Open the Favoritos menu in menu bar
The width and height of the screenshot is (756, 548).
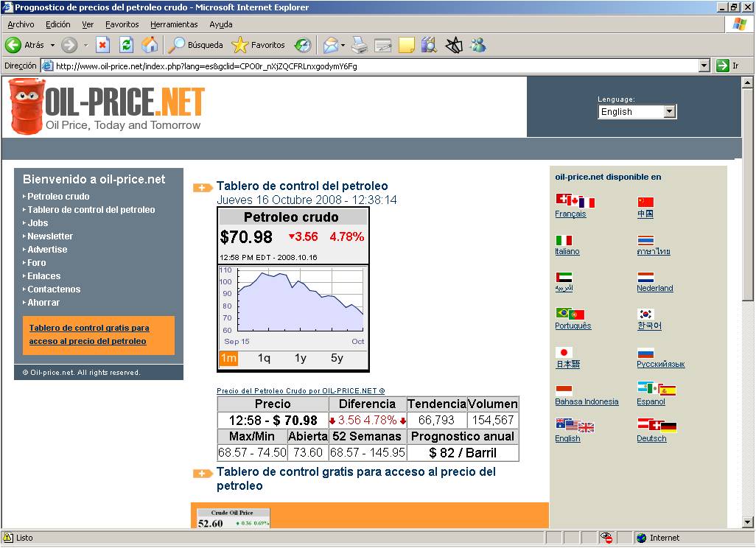click(122, 24)
